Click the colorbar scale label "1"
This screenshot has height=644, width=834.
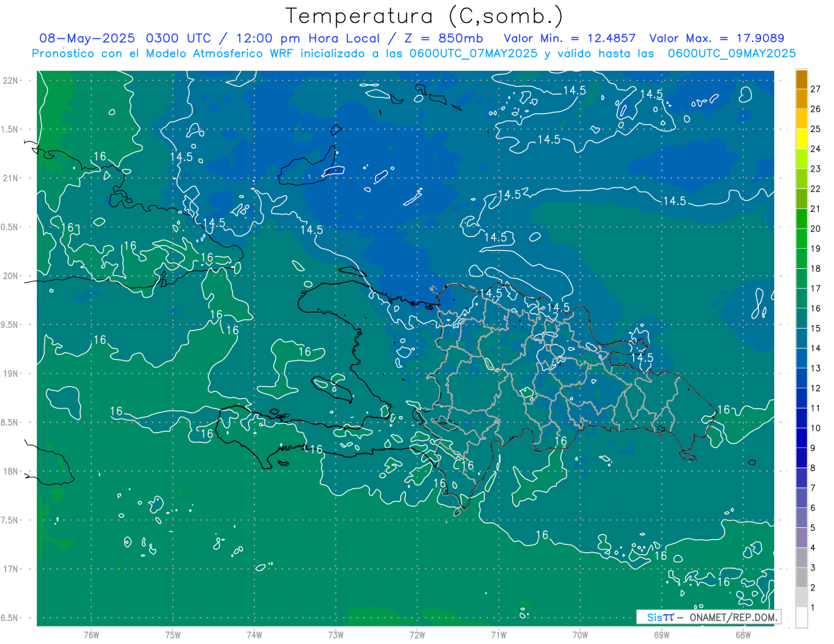point(813,607)
